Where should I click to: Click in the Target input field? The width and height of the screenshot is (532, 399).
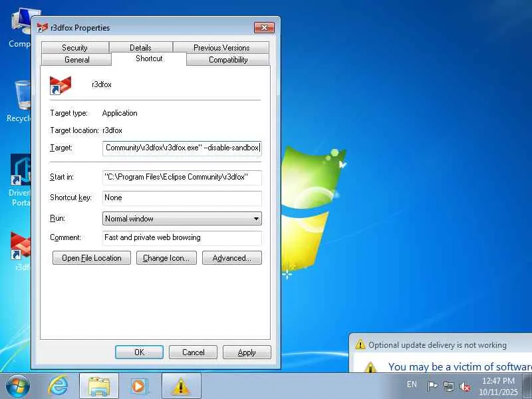click(182, 148)
